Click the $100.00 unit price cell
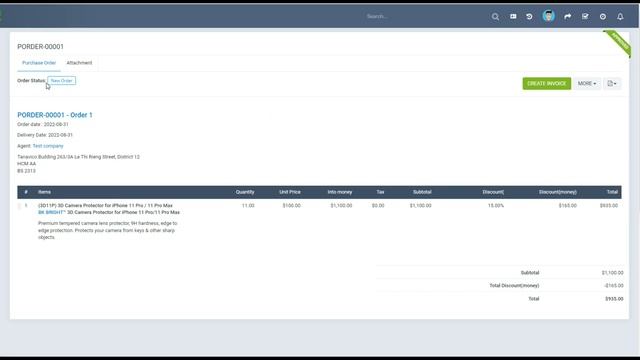The image size is (640, 360). (291, 206)
